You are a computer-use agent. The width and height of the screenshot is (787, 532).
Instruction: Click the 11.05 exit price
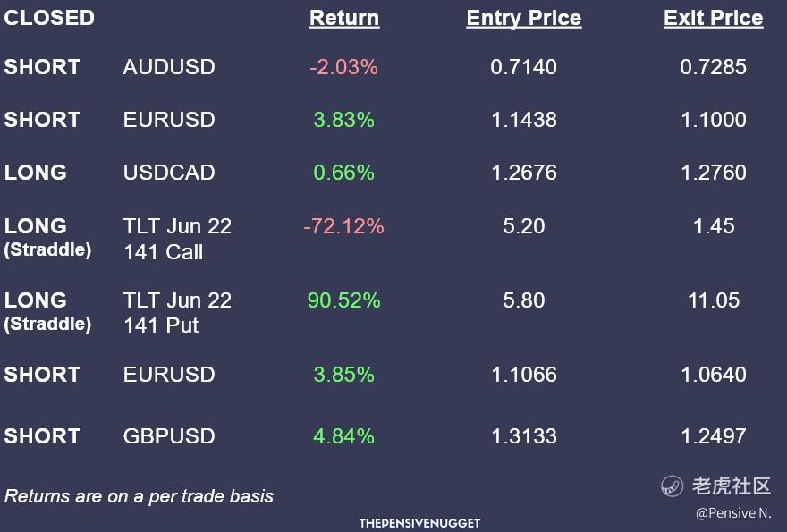(713, 300)
